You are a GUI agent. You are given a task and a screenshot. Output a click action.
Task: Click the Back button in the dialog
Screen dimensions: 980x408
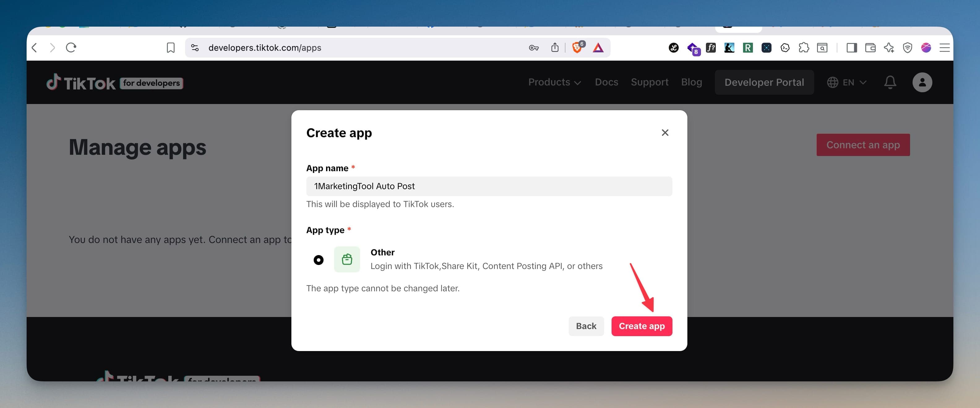coord(586,326)
